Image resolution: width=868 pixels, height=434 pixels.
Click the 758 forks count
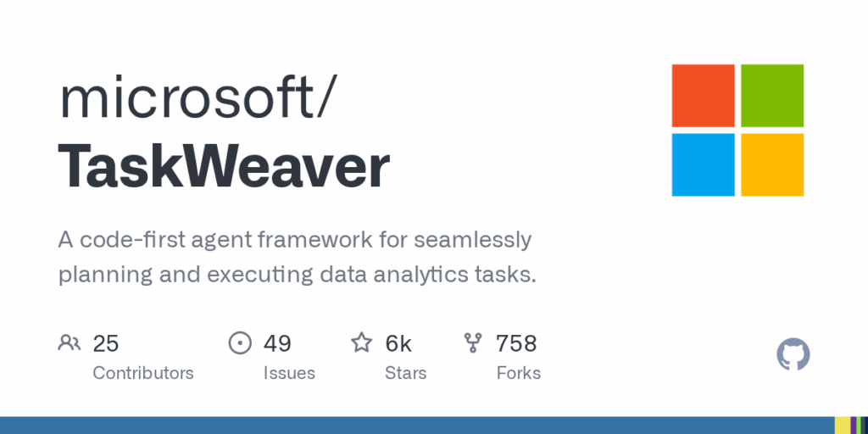point(516,343)
